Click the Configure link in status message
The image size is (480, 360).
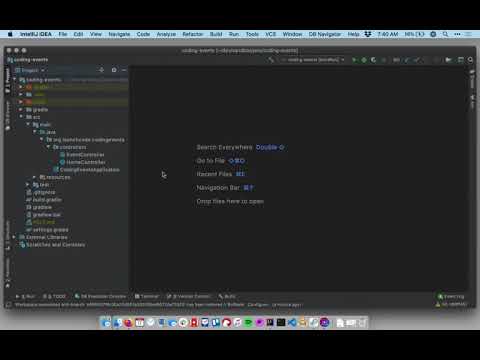[258, 305]
